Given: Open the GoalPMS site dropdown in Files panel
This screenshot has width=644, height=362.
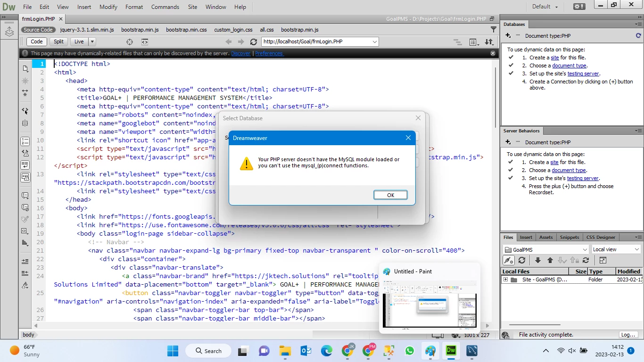Looking at the screenshot, I should (x=546, y=249).
